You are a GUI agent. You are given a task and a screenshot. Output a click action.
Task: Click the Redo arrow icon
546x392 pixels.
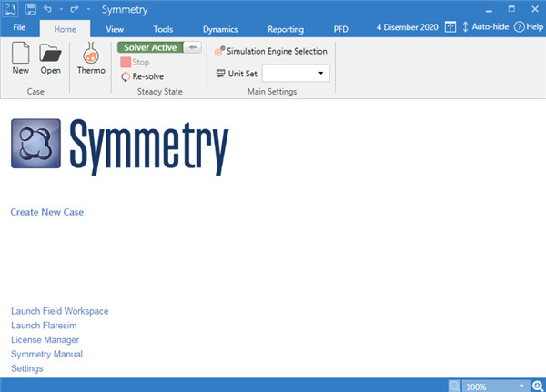(70, 8)
